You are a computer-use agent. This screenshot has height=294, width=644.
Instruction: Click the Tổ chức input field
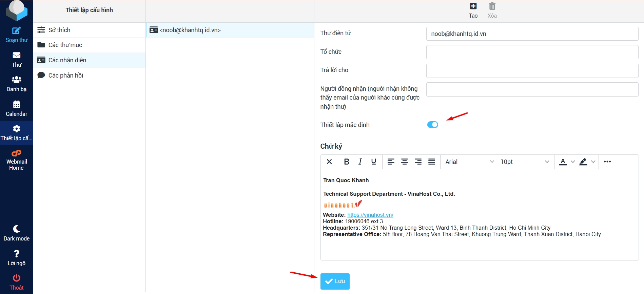point(532,52)
